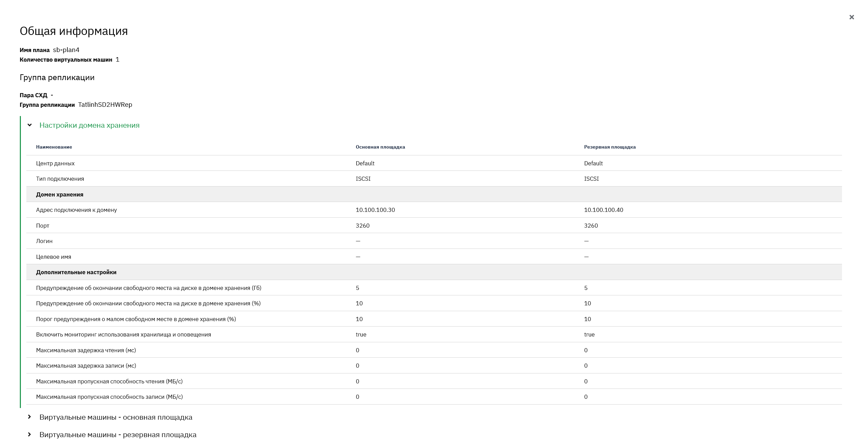This screenshot has width=868, height=445.
Task: Click 'Максимальная задержка чтения (мс)' label
Action: click(x=86, y=350)
